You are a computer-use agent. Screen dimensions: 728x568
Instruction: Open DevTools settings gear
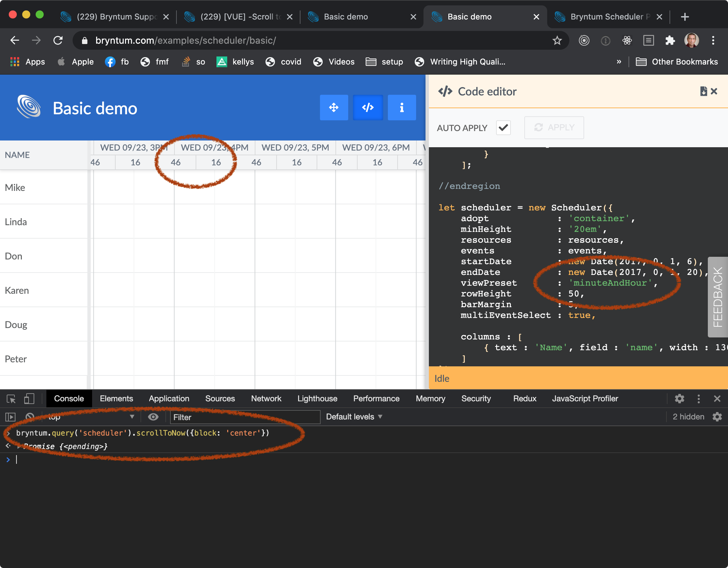[680, 399]
